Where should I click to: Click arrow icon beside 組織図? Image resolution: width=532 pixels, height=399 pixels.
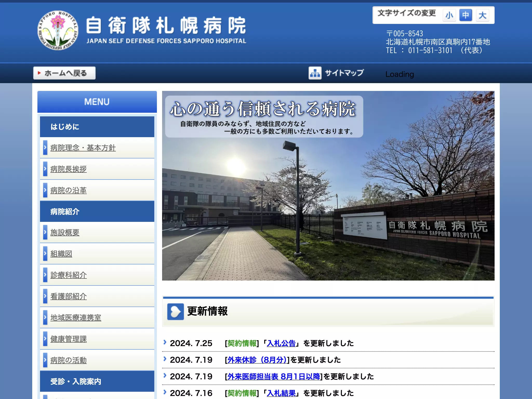pyautogui.click(x=45, y=254)
